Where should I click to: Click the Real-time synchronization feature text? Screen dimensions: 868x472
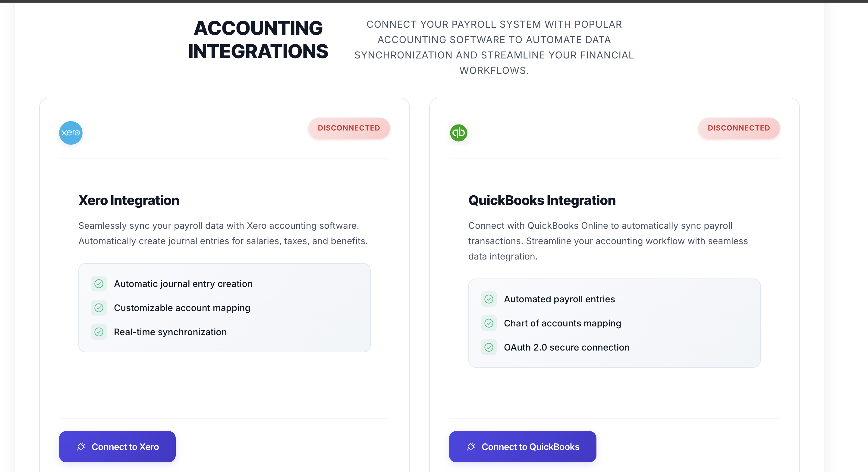coord(170,332)
